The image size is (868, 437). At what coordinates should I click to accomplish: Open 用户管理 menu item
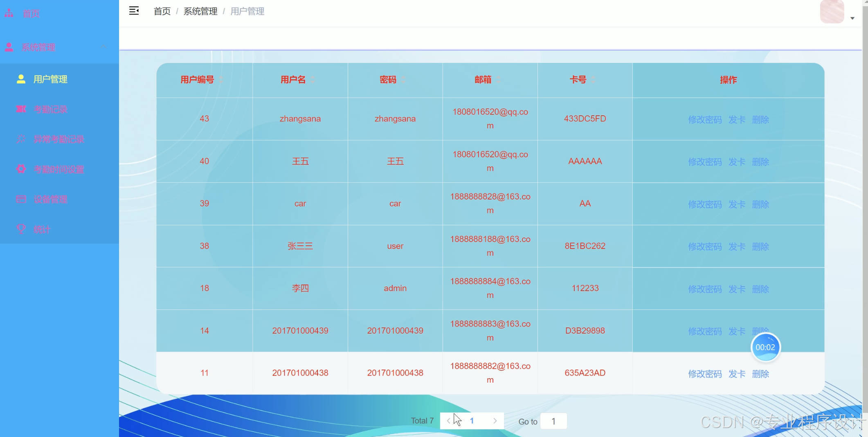(50, 79)
